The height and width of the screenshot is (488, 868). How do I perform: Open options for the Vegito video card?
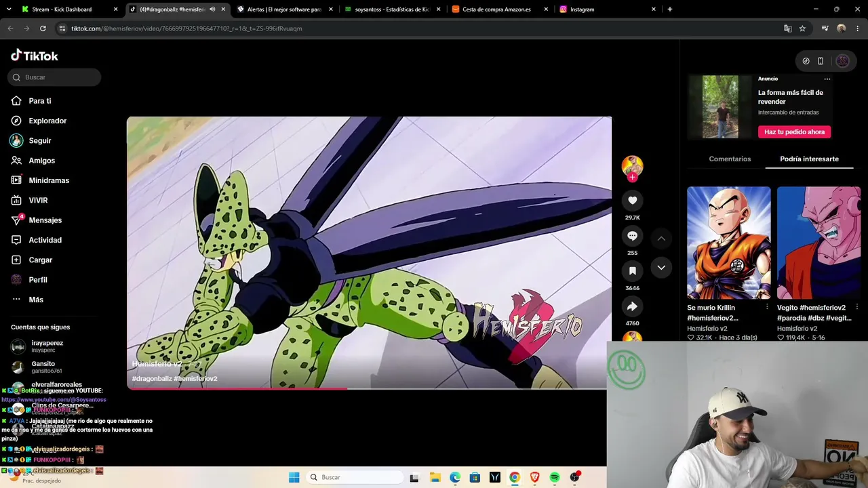click(x=856, y=307)
